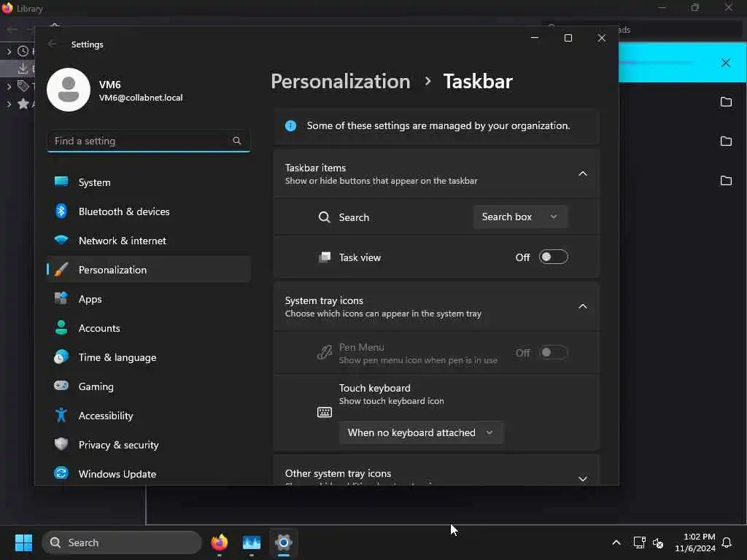The width and height of the screenshot is (747, 560).
Task: Show hidden system tray icons
Action: pos(616,542)
